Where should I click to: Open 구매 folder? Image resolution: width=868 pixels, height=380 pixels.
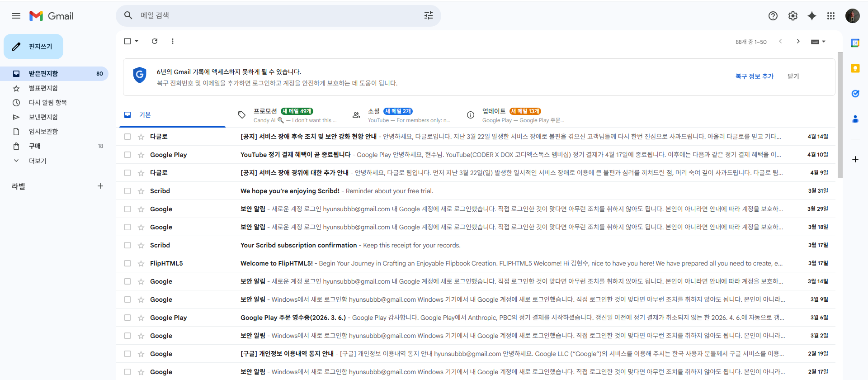coord(54,146)
